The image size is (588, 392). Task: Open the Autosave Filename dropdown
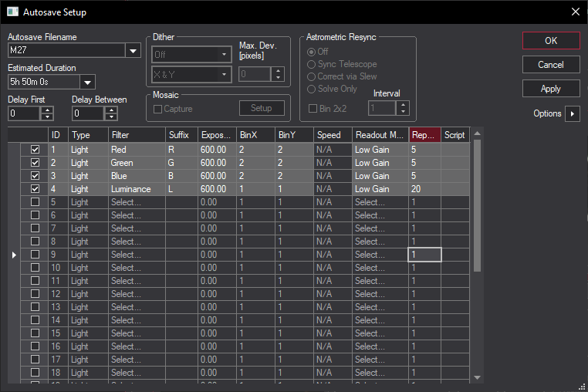(x=133, y=51)
